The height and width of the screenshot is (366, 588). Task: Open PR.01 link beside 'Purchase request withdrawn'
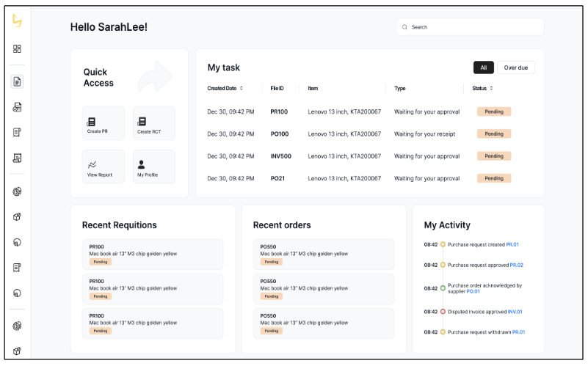click(518, 332)
